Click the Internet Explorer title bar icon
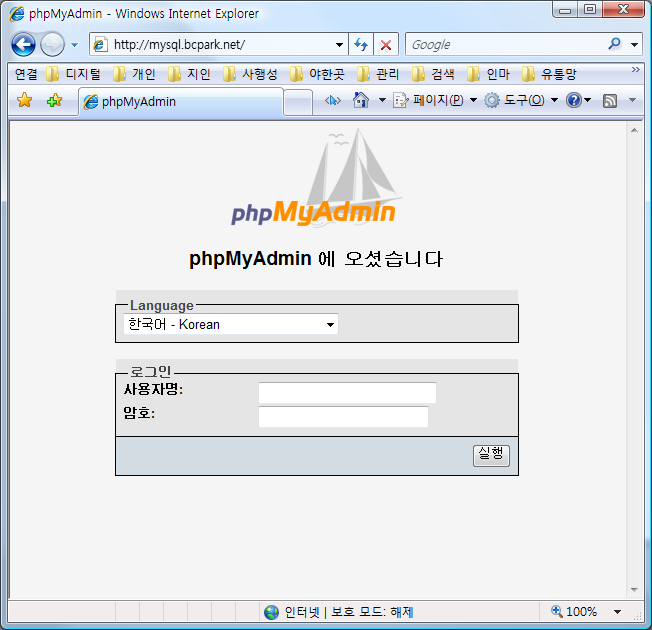The height and width of the screenshot is (630, 652). 17,14
